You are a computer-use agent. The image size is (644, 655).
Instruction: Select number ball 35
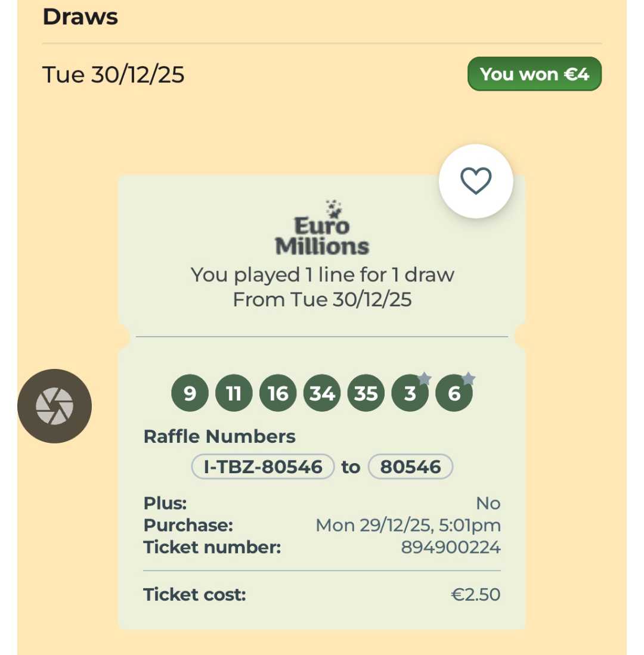tap(366, 394)
